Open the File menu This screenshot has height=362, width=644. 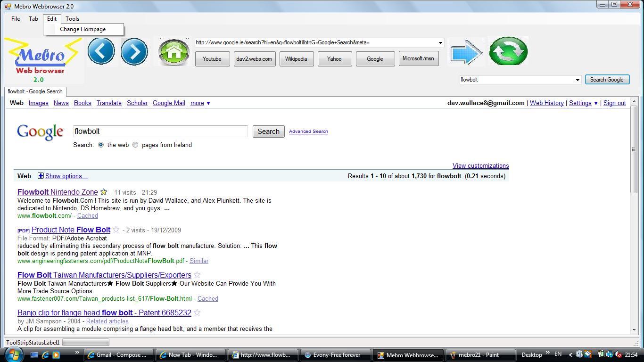click(16, 19)
